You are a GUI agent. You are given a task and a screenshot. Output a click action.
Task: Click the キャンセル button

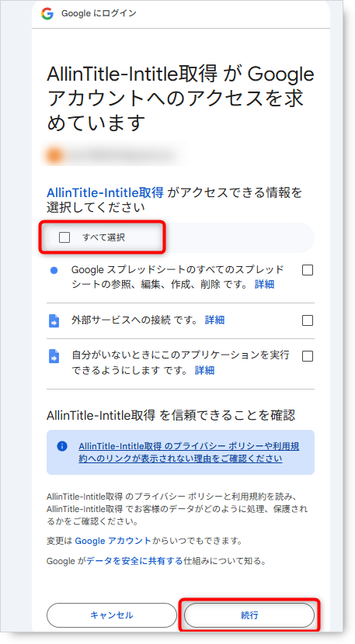(x=112, y=615)
